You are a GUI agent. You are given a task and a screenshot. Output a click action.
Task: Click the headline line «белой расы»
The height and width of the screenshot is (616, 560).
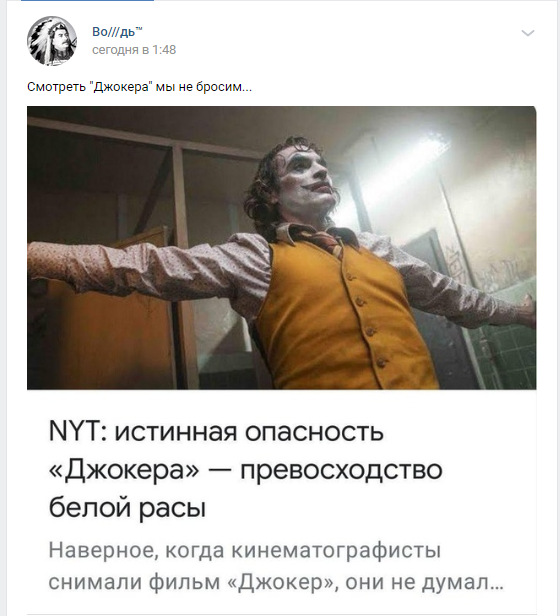coord(127,508)
